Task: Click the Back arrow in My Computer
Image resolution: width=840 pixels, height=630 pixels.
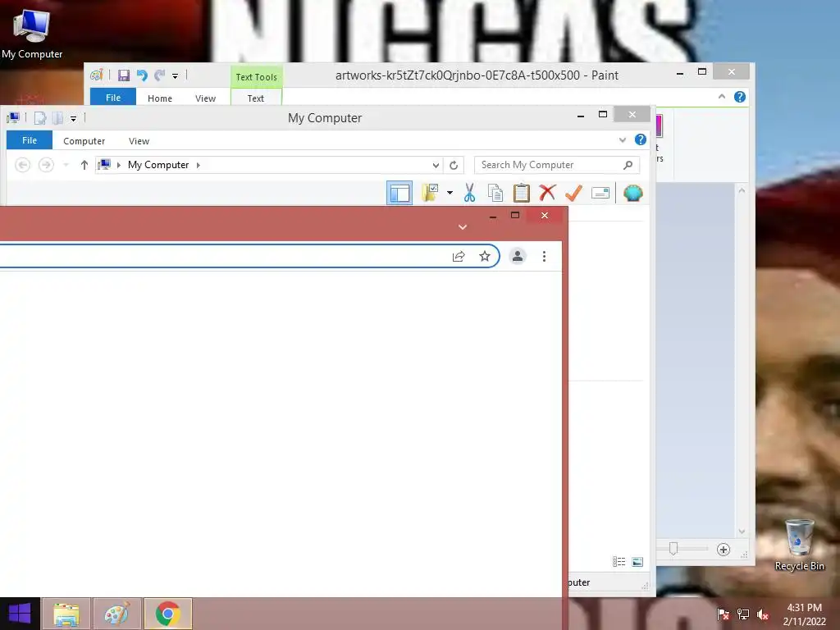Action: (22, 165)
